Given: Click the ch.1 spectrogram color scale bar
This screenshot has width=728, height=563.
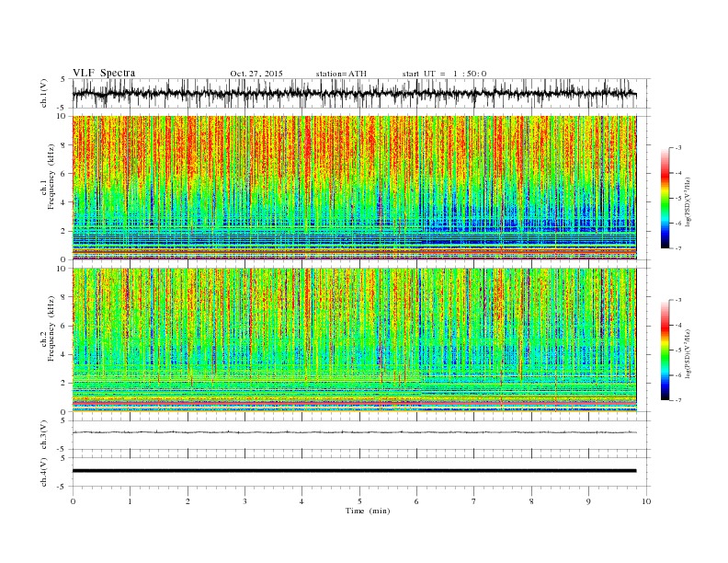Looking at the screenshot, I should [x=665, y=198].
